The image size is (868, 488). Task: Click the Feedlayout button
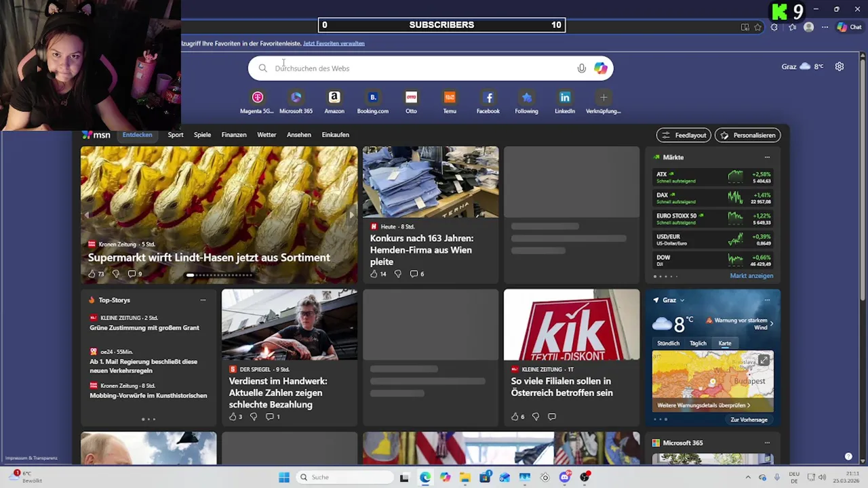click(x=684, y=135)
